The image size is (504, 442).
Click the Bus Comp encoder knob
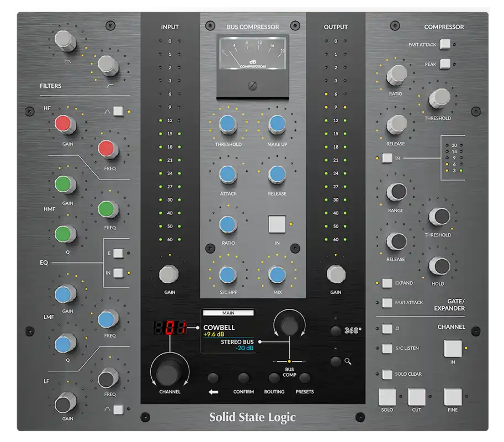click(289, 325)
